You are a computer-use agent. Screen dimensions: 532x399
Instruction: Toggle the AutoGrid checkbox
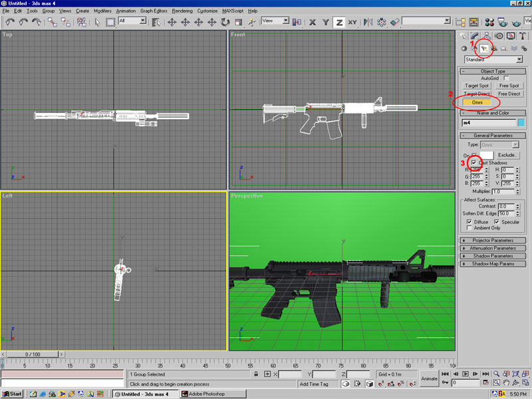point(506,78)
